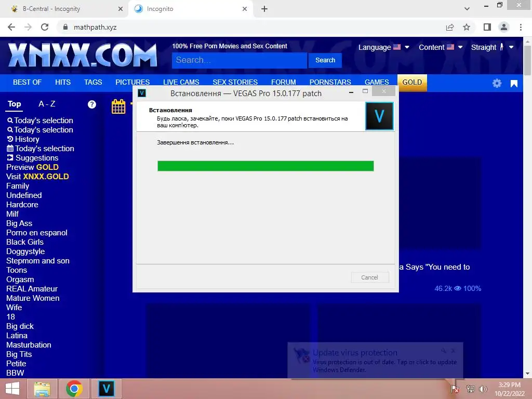Open the Incognito profile icon
Screen dimensions: 532x399
(504, 27)
